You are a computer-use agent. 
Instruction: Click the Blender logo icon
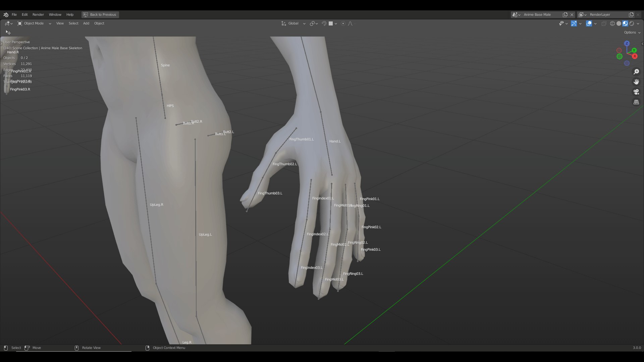pyautogui.click(x=6, y=14)
